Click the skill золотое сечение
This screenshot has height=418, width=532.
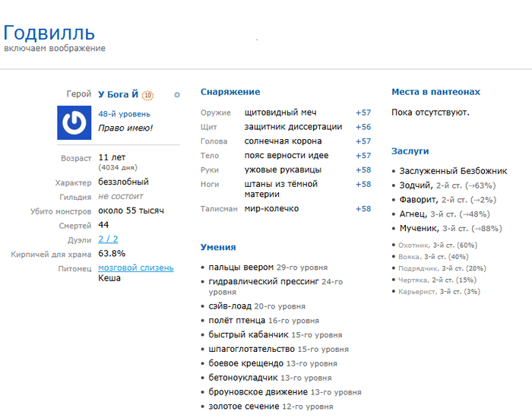pos(244,407)
